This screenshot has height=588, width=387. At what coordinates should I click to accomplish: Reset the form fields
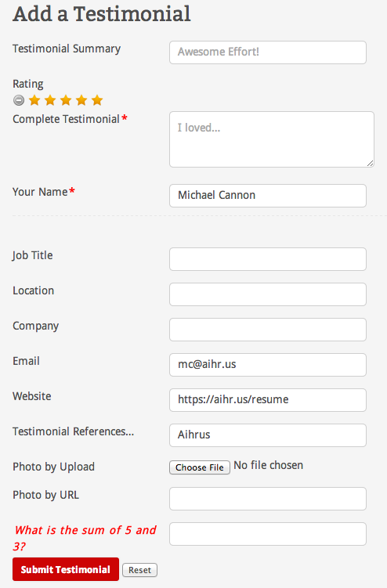tap(139, 570)
